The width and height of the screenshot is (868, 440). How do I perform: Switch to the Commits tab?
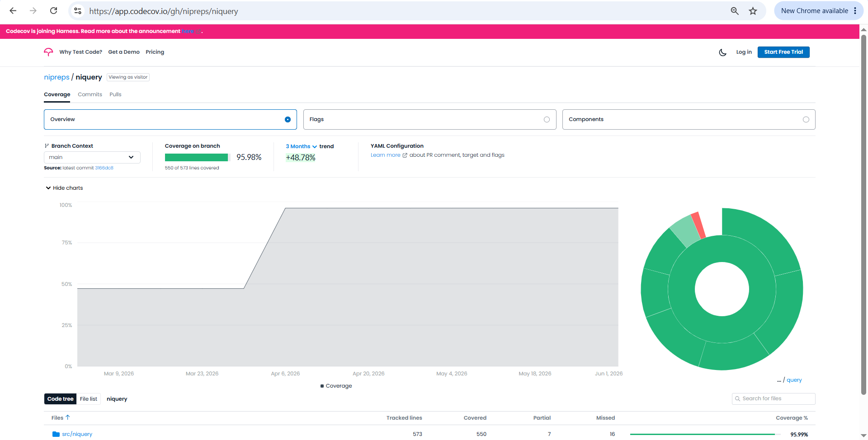90,94
